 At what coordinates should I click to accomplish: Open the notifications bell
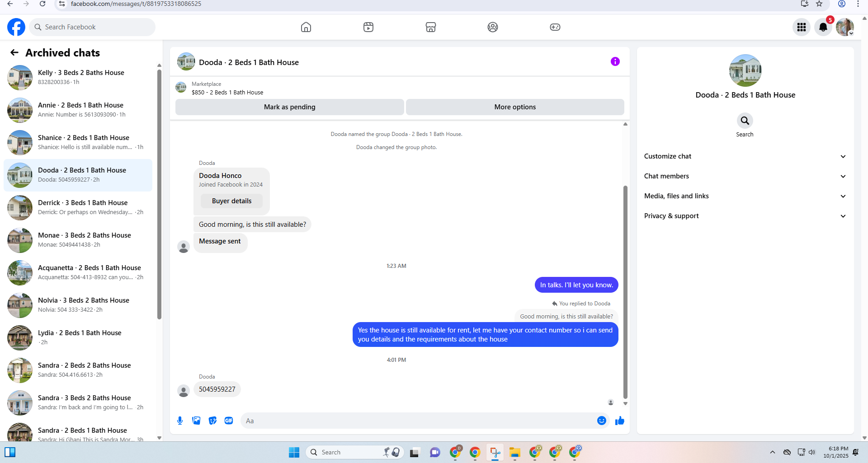point(823,27)
